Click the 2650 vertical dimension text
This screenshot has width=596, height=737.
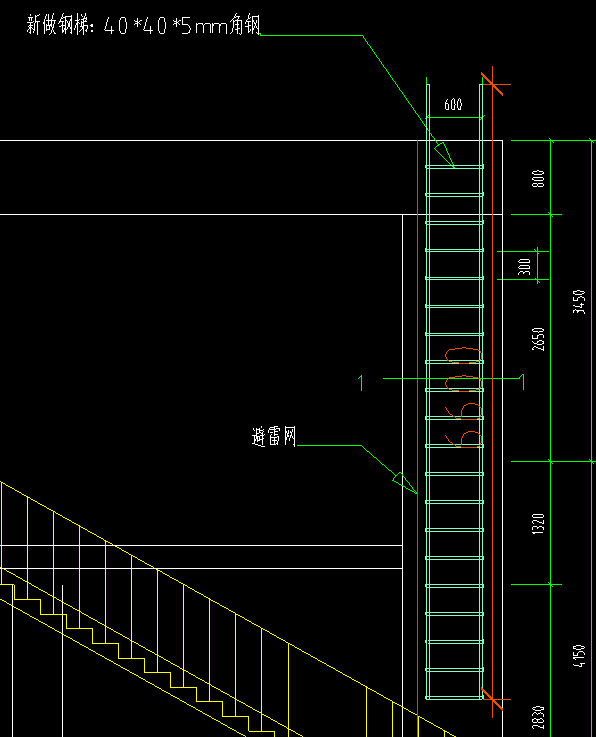(x=538, y=339)
